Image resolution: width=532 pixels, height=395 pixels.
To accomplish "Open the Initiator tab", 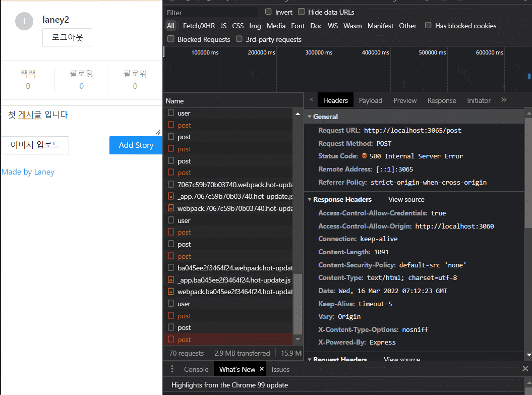I will pyautogui.click(x=479, y=100).
